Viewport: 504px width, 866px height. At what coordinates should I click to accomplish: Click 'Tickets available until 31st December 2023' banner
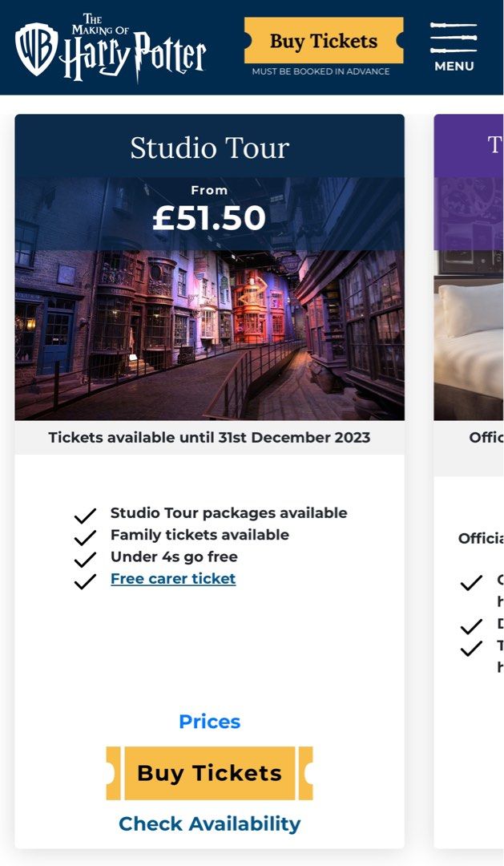point(210,437)
